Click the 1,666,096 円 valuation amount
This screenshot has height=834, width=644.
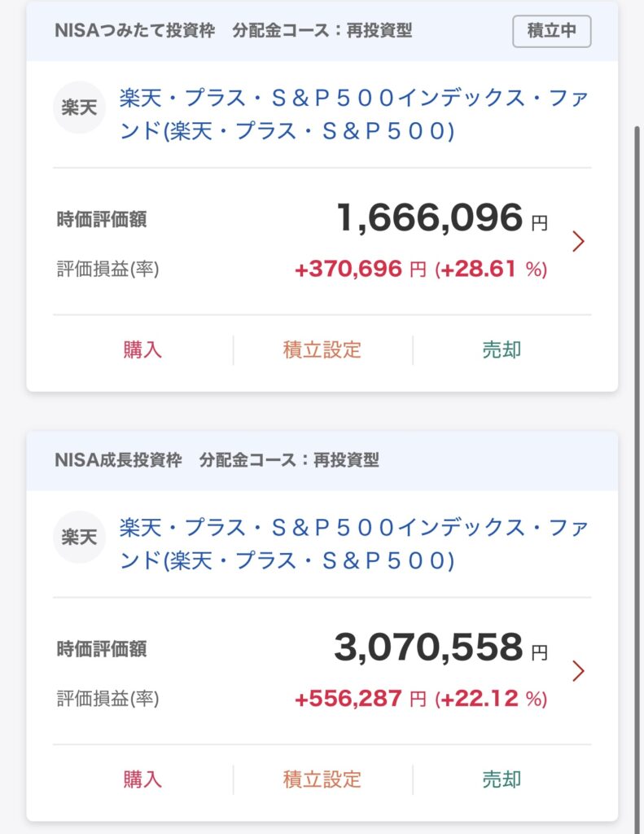(441, 218)
